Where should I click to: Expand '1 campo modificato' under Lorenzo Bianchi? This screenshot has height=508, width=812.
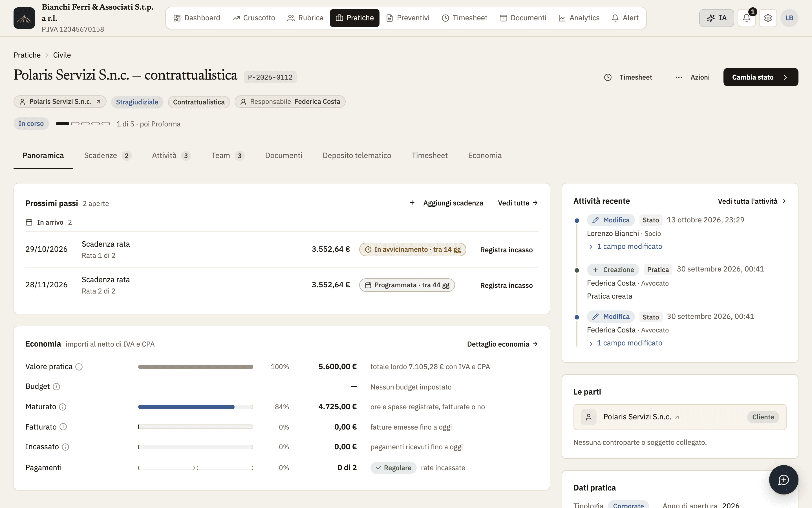pos(625,246)
